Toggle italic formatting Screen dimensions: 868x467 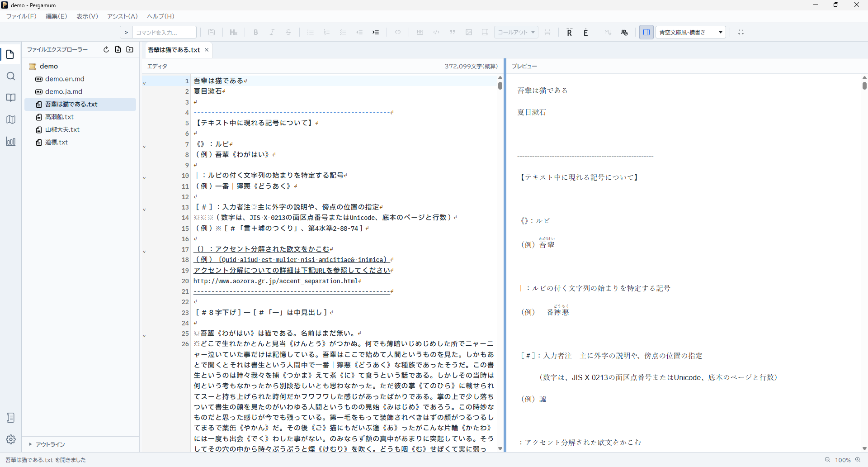tap(272, 32)
